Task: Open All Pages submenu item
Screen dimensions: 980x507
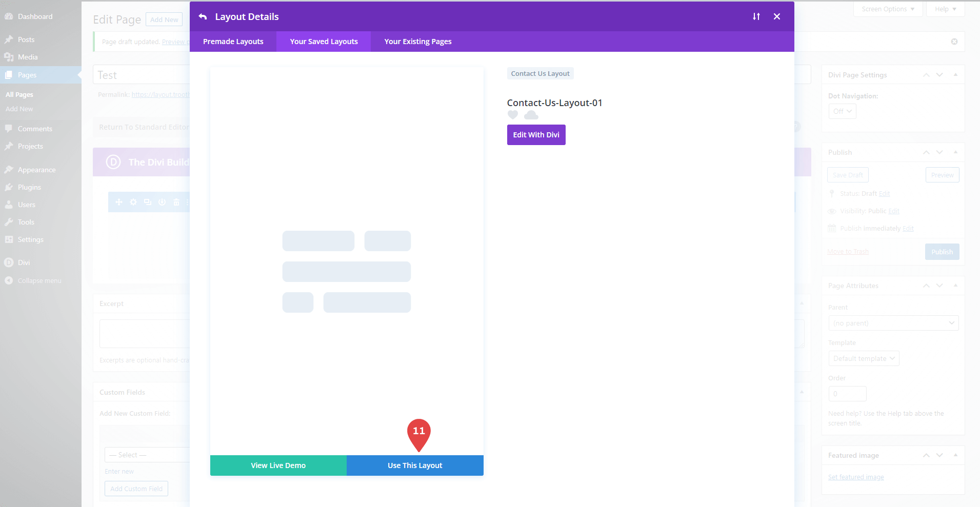Action: tap(19, 94)
